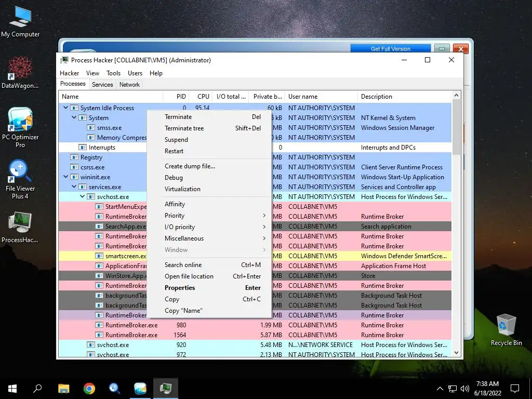The height and width of the screenshot is (399, 532).
Task: Collapse the first svchost.exe tree node
Action: (x=83, y=197)
